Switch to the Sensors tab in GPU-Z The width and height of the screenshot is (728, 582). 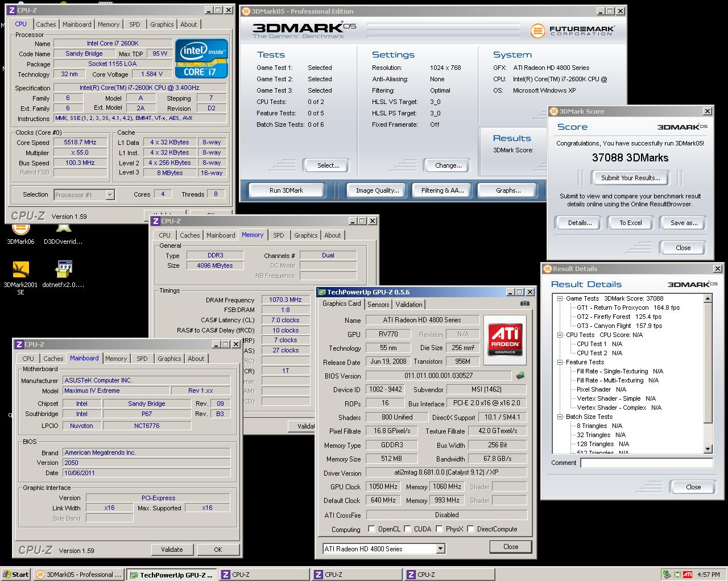378,305
